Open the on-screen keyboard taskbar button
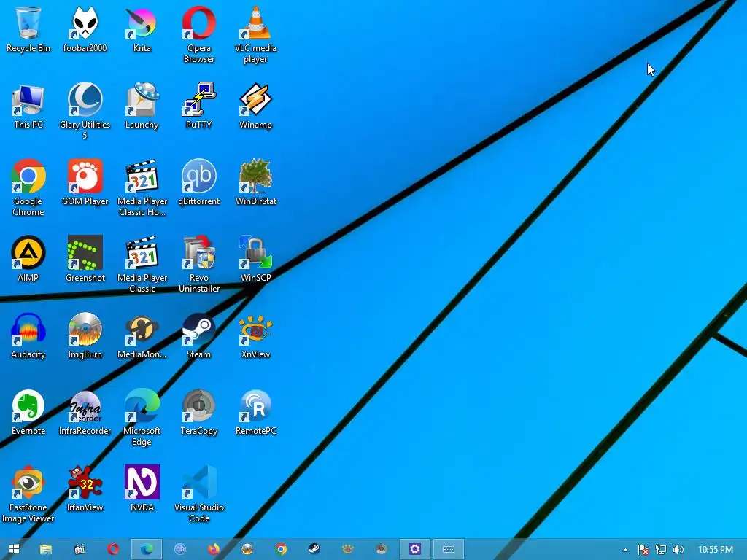Image resolution: width=747 pixels, height=560 pixels. pos(449,549)
